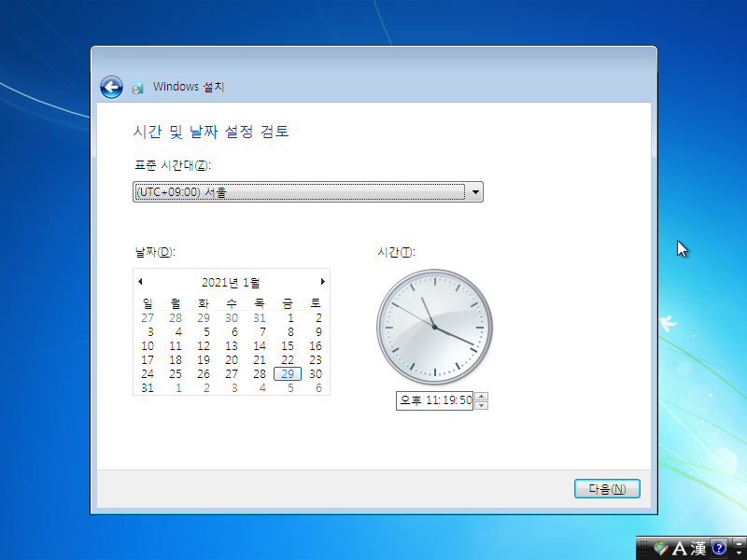The image size is (747, 560).
Task: Click the 2021년 1월 calendar header
Action: 231,283
